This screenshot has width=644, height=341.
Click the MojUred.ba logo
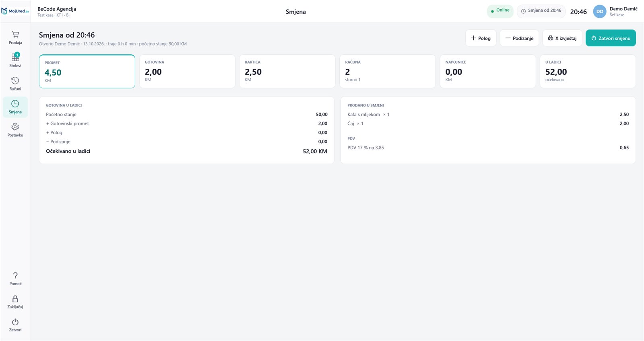tap(15, 11)
